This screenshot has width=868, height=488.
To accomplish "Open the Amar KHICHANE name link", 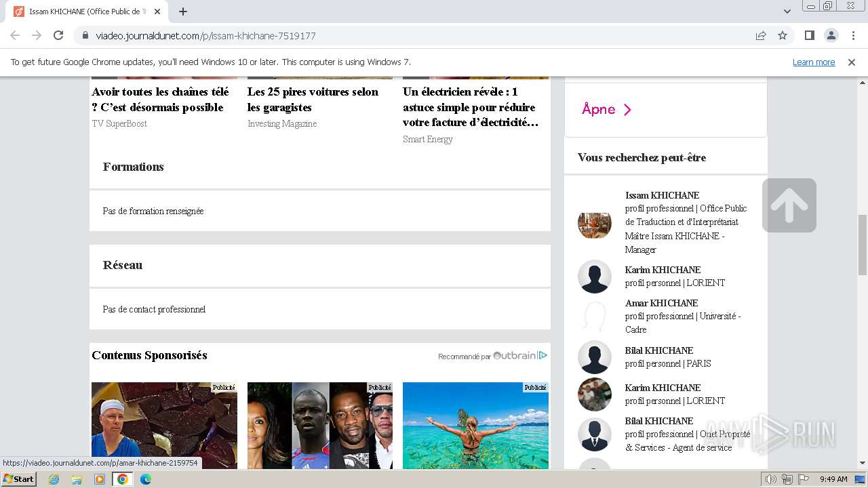I will click(661, 303).
